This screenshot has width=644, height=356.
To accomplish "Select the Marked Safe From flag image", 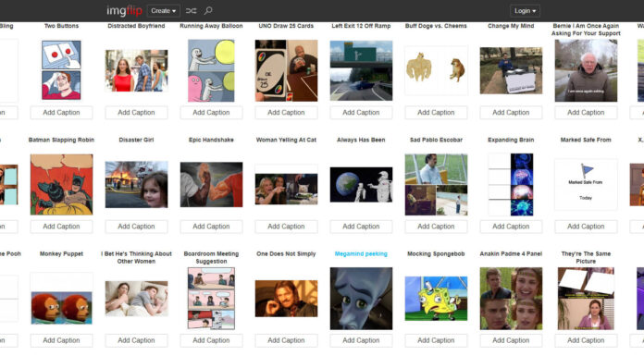I will point(586,184).
